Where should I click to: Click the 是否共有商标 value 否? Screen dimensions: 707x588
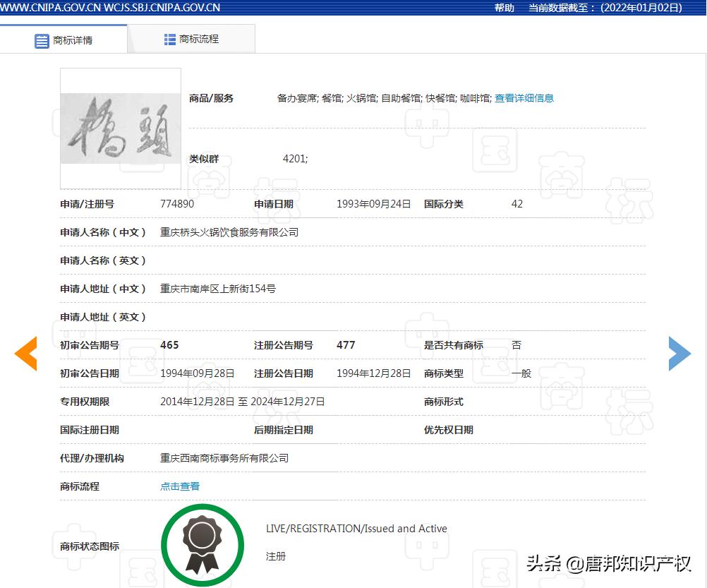click(x=516, y=345)
